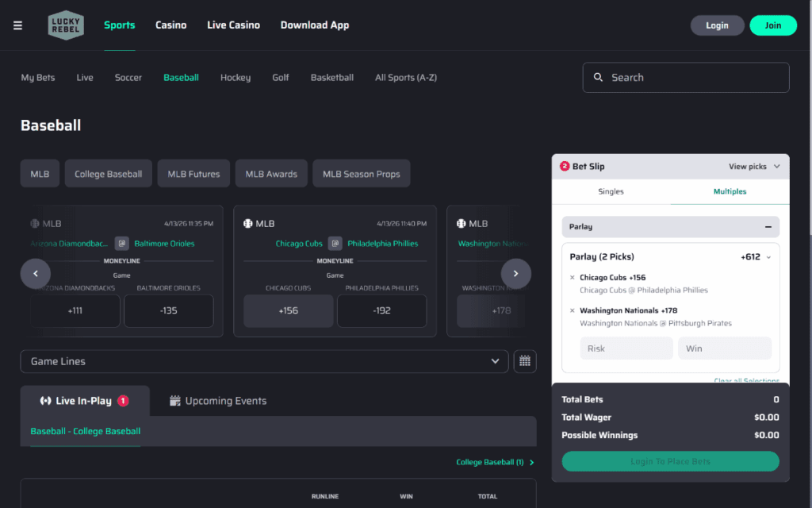The image size is (812, 508).
Task: Toggle Washington Nationals +178 odds button
Action: 491,310
